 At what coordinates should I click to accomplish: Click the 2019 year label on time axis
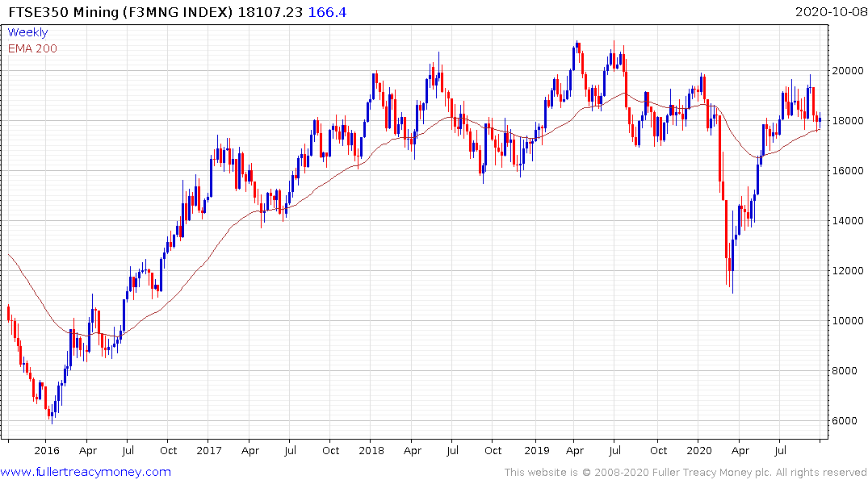pos(536,450)
